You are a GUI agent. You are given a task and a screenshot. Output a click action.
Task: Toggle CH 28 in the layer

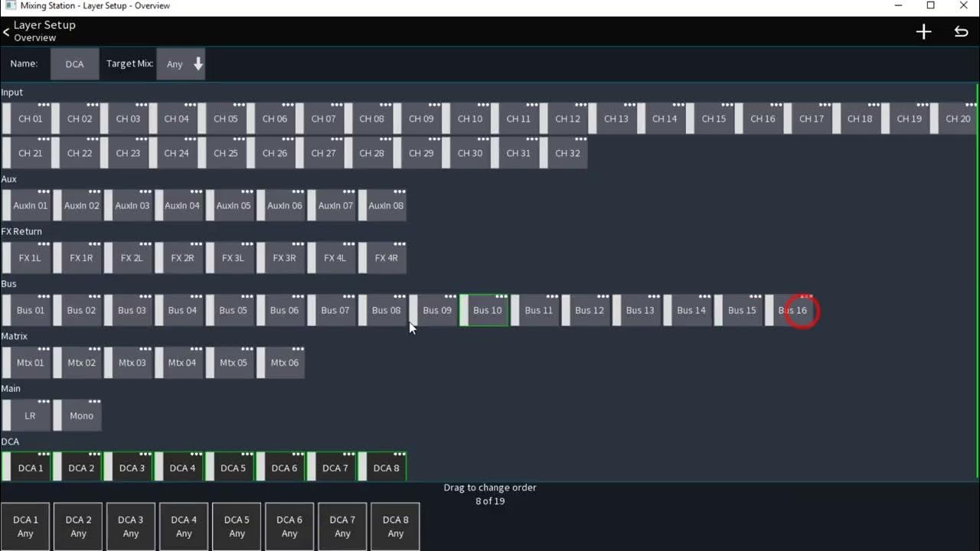coord(369,153)
